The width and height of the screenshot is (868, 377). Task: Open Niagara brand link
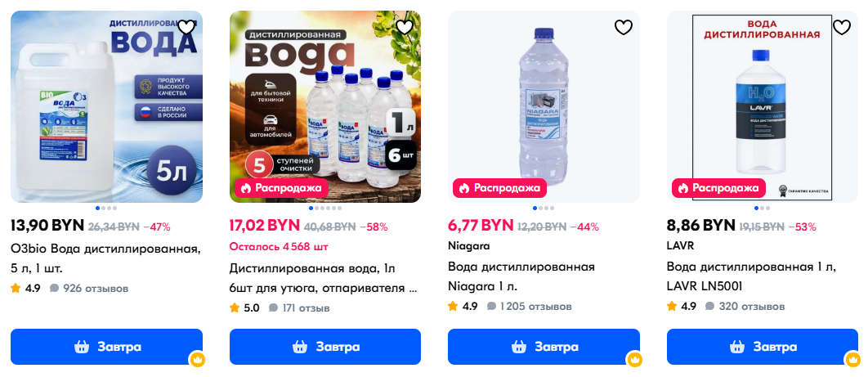(x=466, y=245)
